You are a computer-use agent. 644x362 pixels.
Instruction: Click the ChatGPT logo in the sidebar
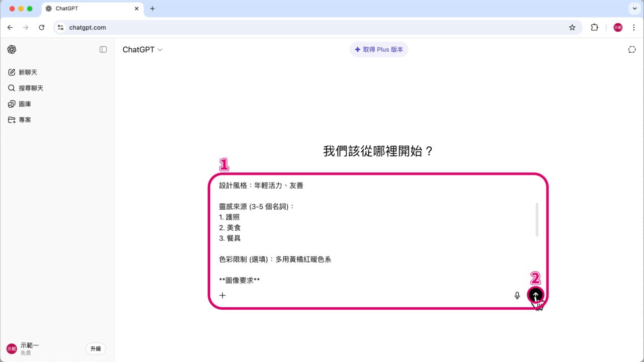(11, 49)
